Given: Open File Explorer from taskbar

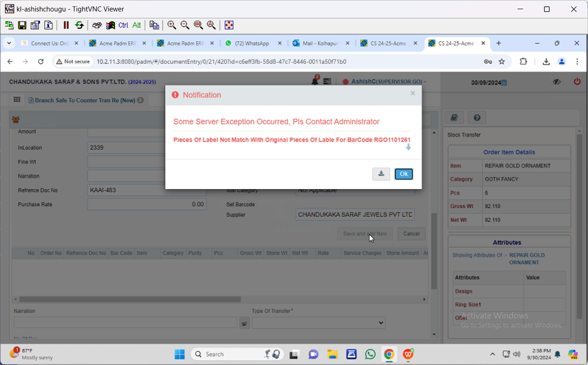Looking at the screenshot, I should click(332, 354).
